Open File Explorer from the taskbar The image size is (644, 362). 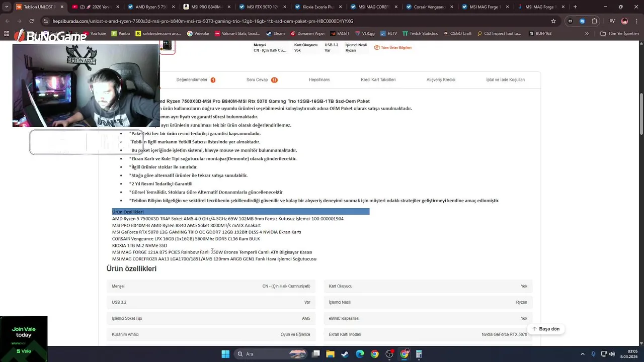pos(330,354)
